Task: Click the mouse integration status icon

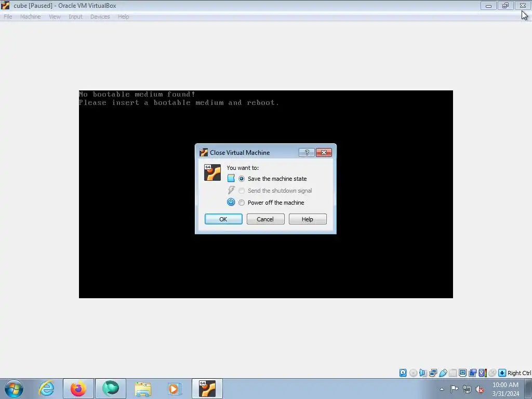Action: coord(493,373)
